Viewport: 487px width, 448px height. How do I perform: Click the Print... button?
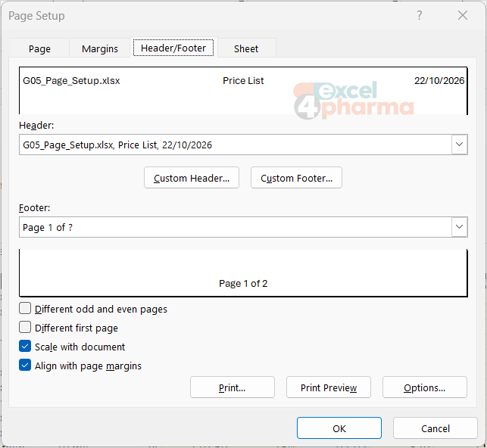233,387
